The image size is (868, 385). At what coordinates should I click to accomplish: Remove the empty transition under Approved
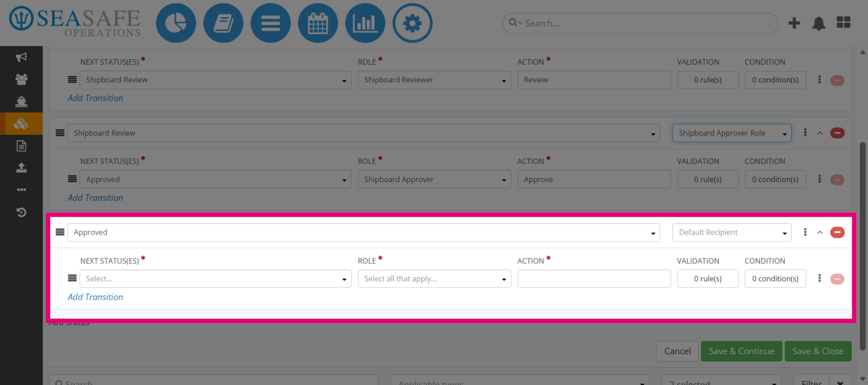click(837, 279)
